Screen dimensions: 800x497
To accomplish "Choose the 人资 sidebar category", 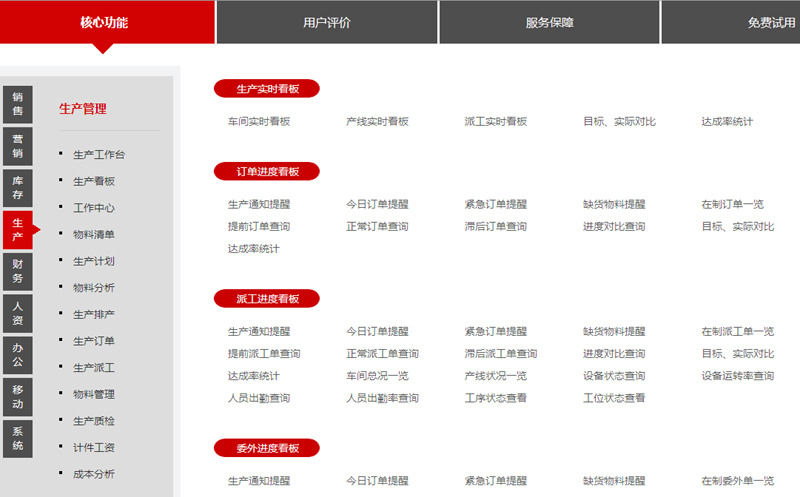I will (x=18, y=313).
